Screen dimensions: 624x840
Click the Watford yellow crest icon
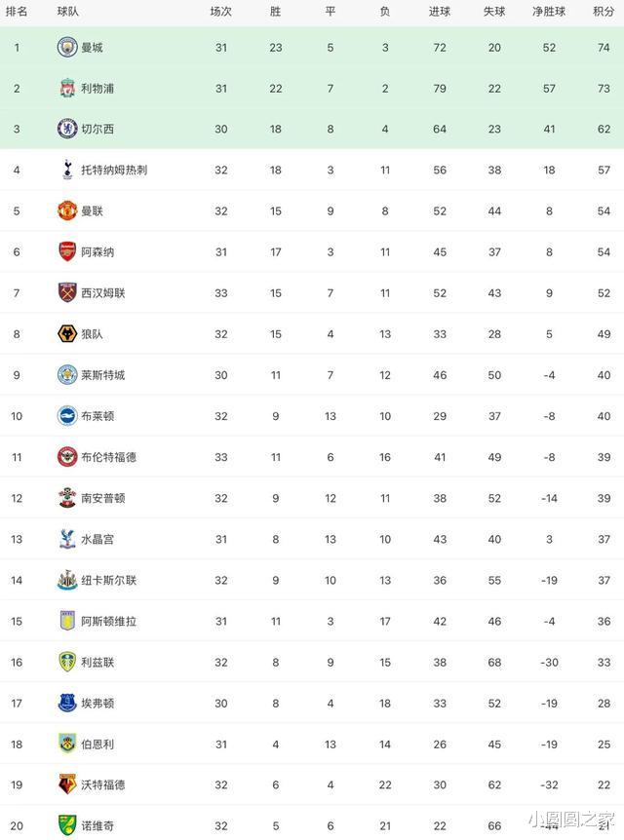tap(67, 784)
